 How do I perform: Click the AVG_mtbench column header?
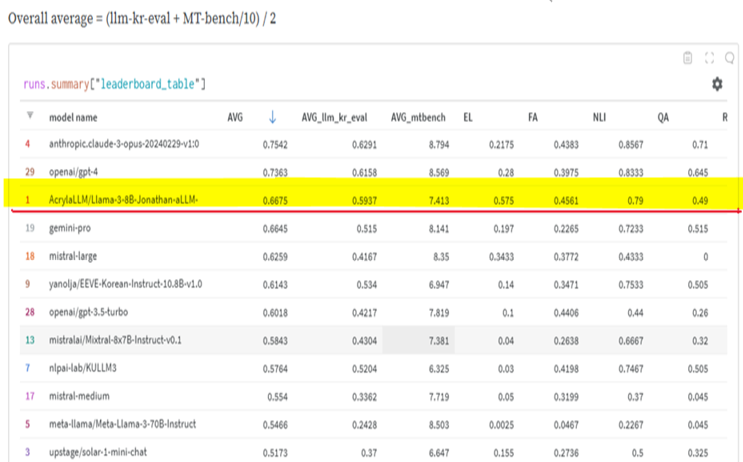418,118
